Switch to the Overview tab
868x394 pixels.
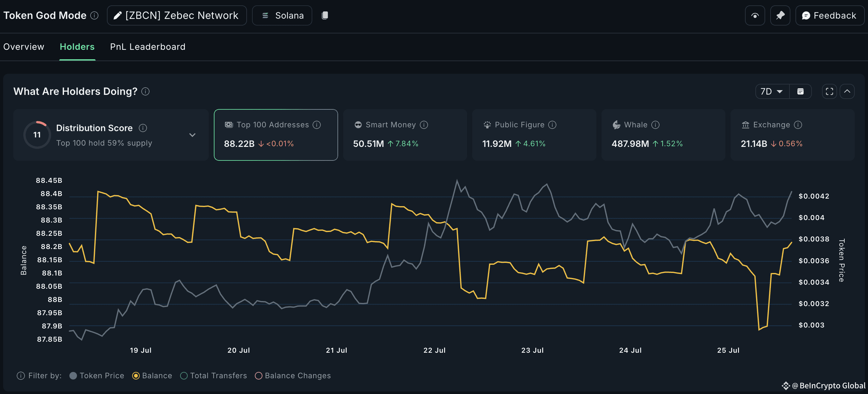[x=24, y=47]
